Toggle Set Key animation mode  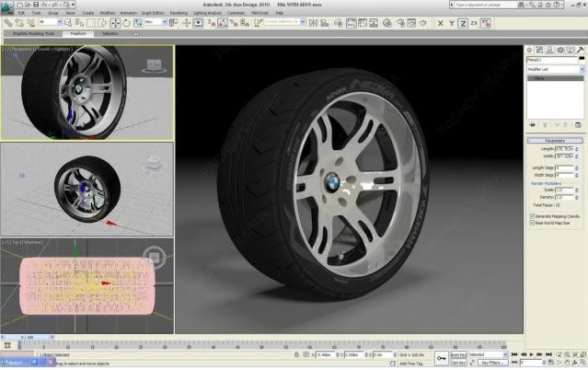[458, 363]
